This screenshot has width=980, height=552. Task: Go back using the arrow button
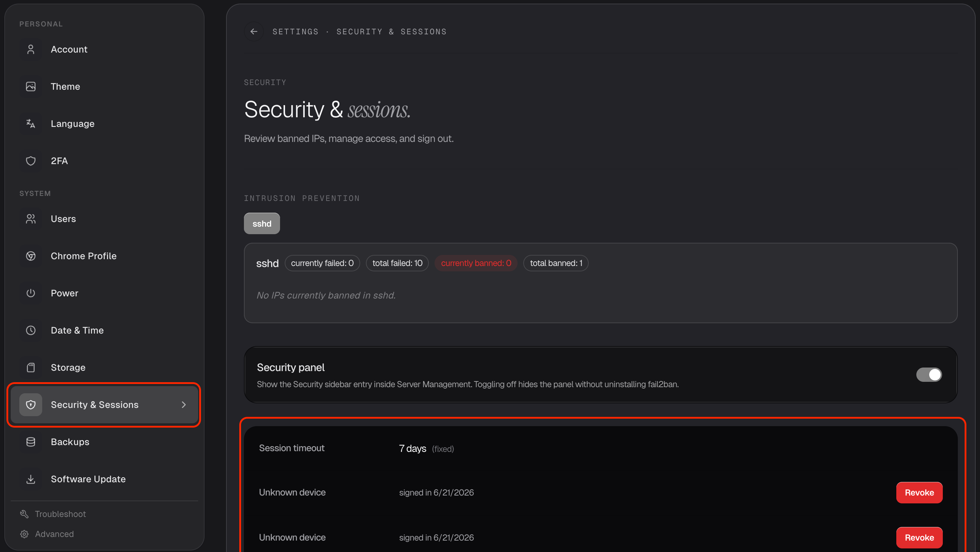tap(254, 31)
